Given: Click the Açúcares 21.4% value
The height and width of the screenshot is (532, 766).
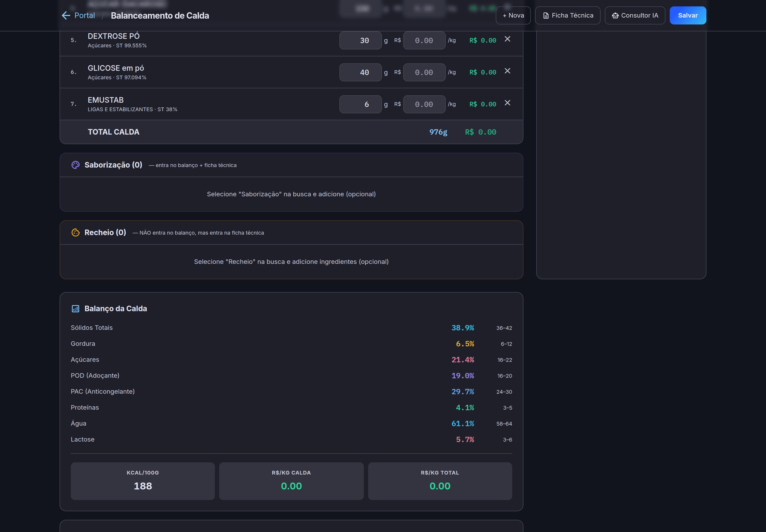Looking at the screenshot, I should pyautogui.click(x=463, y=360).
